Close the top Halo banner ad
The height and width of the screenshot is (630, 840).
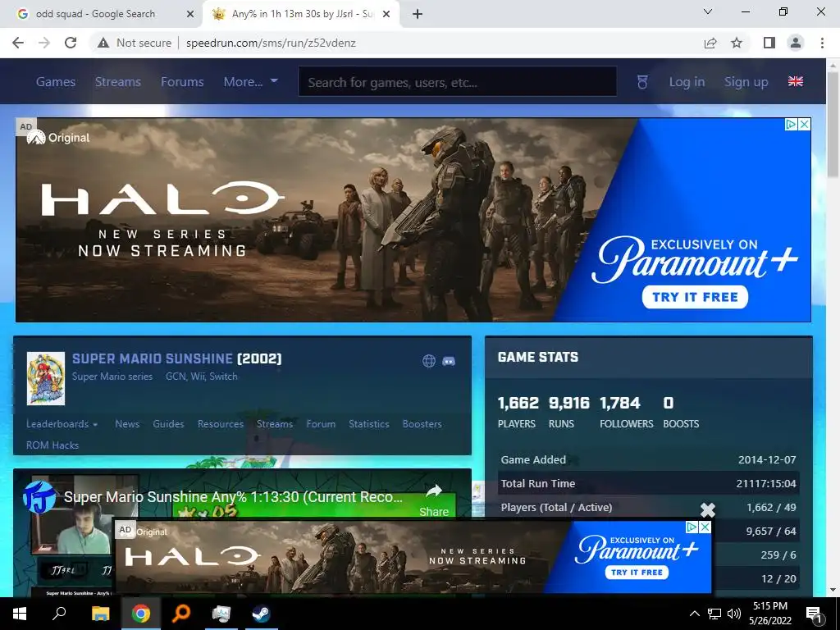coord(804,125)
